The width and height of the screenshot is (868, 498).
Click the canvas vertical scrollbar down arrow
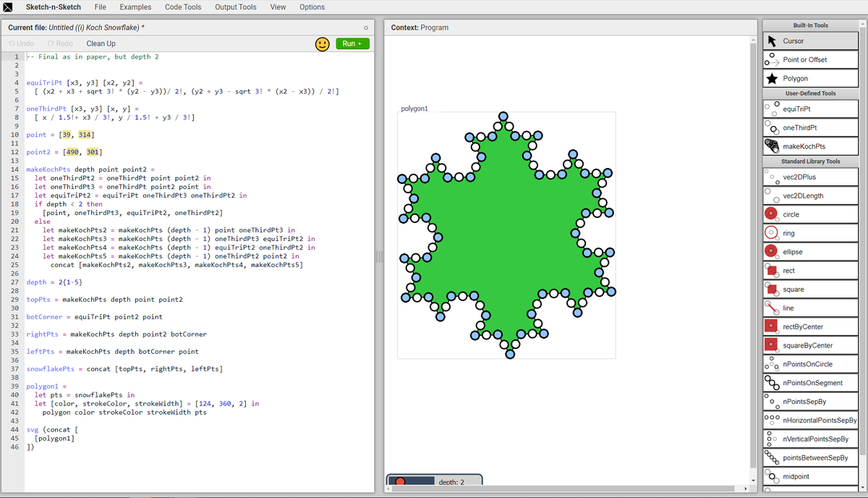point(752,481)
